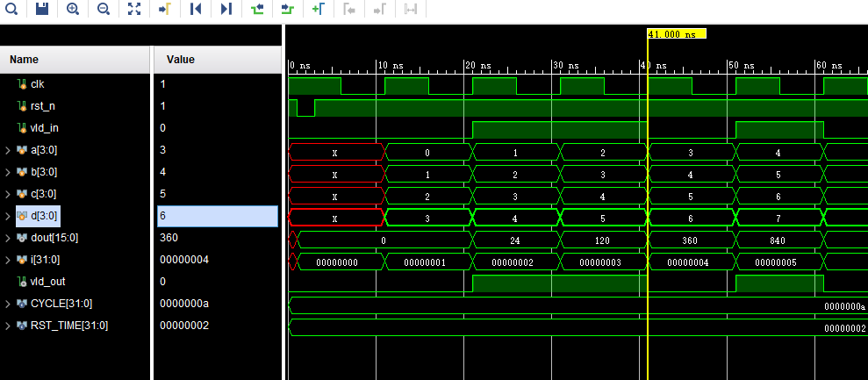The height and width of the screenshot is (380, 868).
Task: Expand the b[3:0] bus signal
Action: [8, 172]
